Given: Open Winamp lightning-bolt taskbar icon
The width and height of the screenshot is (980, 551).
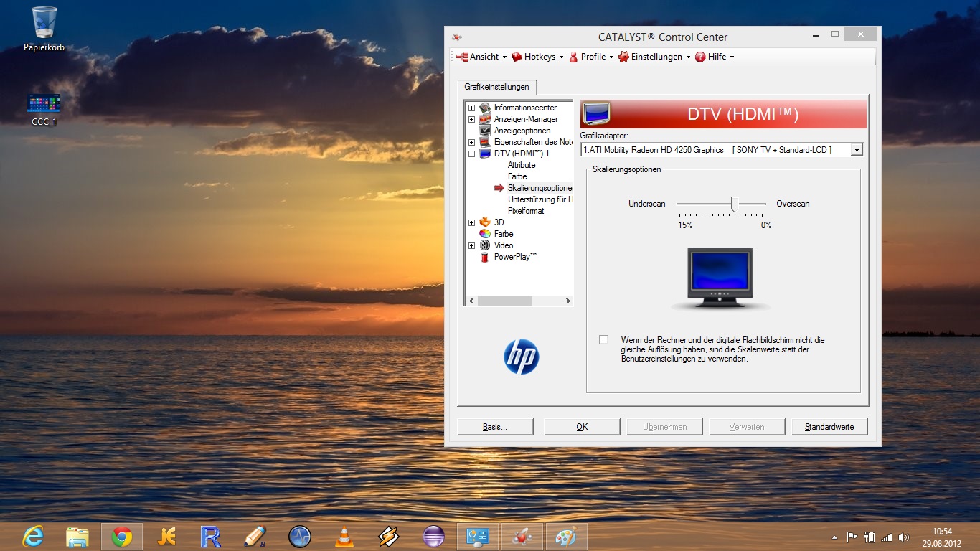Looking at the screenshot, I should (389, 537).
